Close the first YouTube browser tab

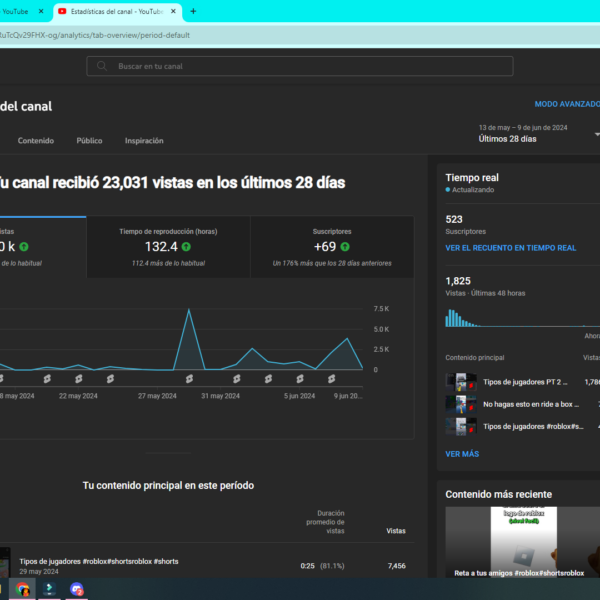coord(41,11)
